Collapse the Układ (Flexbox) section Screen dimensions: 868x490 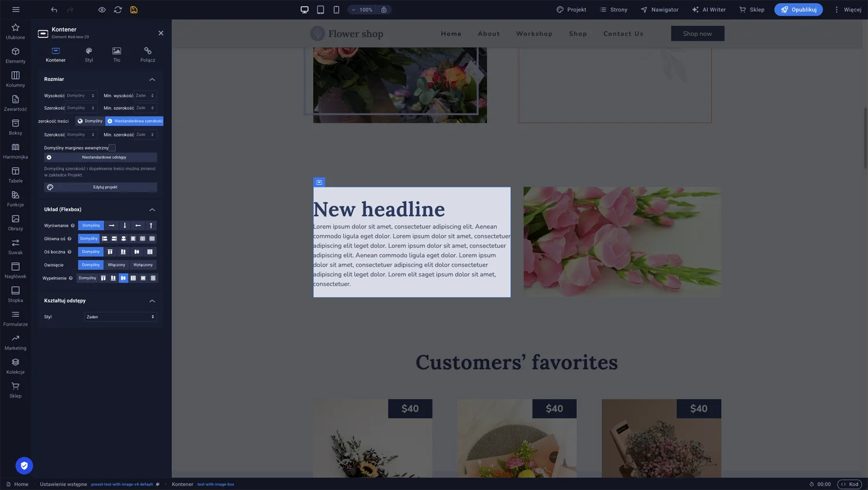(x=152, y=209)
